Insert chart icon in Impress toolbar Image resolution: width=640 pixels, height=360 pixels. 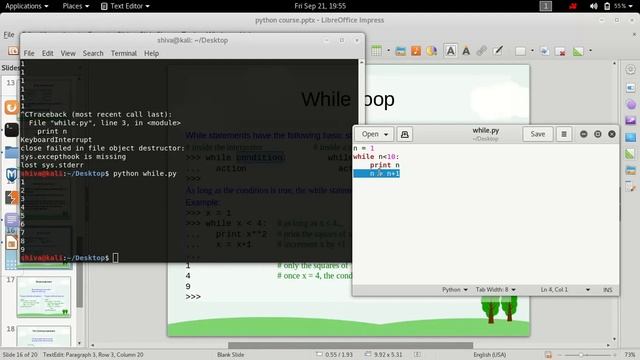(431, 51)
